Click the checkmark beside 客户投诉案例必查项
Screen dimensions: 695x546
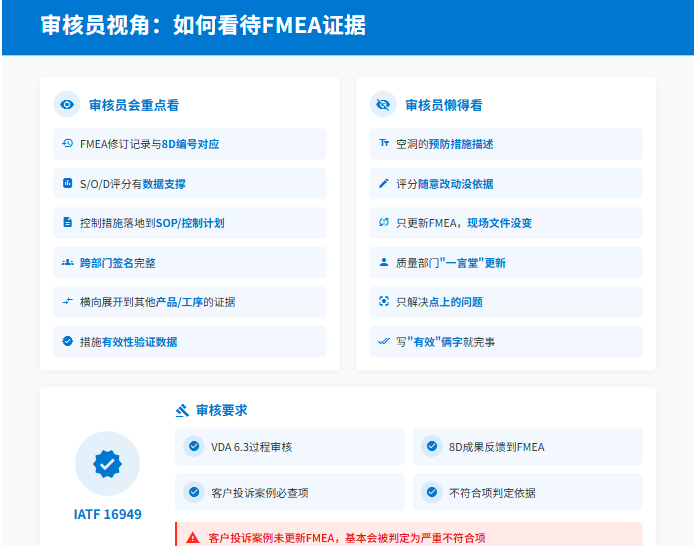point(193,492)
